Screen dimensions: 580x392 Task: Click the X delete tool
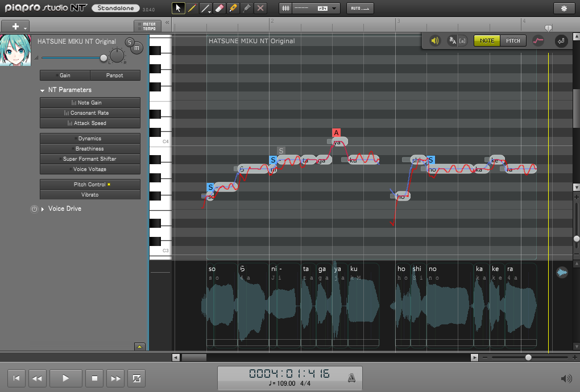260,8
